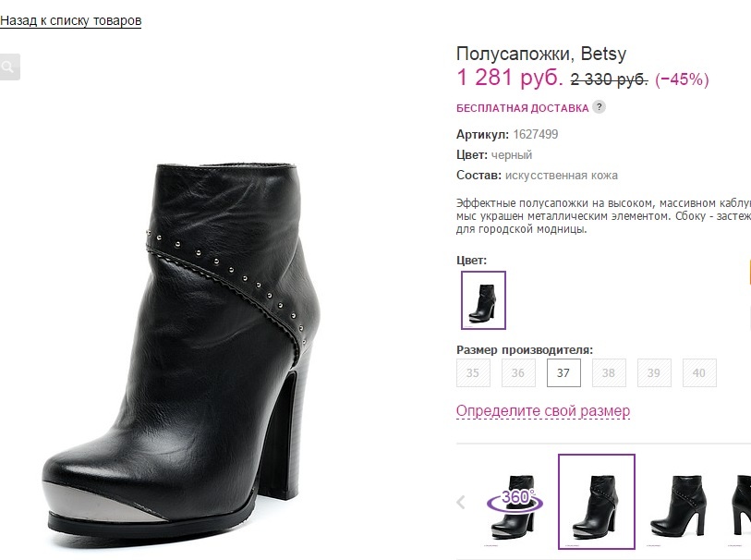Click the article number 1627499
751x560 pixels.
[x=536, y=135]
